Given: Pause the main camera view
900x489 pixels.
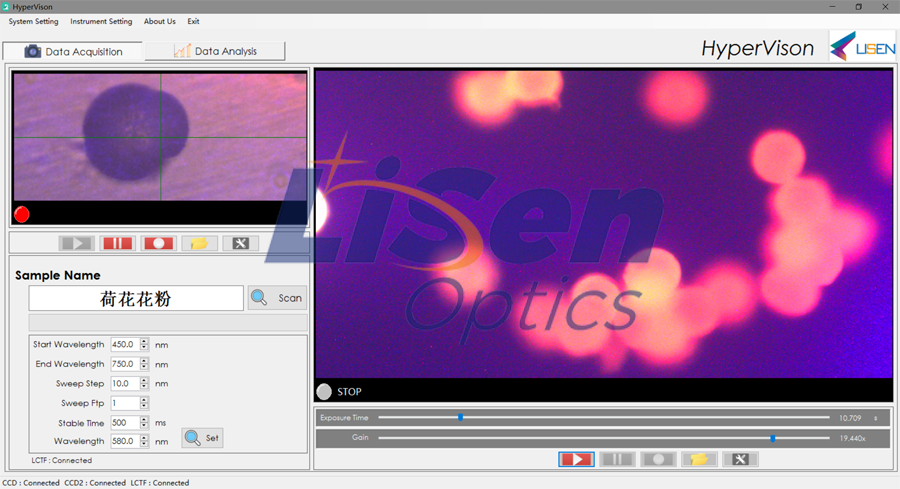Looking at the screenshot, I should click(x=617, y=459).
